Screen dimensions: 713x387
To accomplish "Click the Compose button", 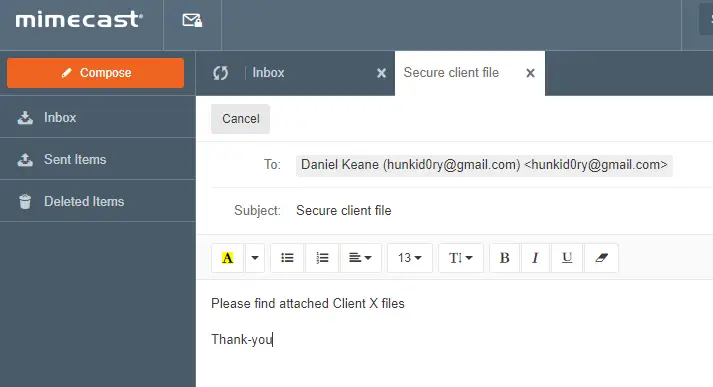I will 95,73.
